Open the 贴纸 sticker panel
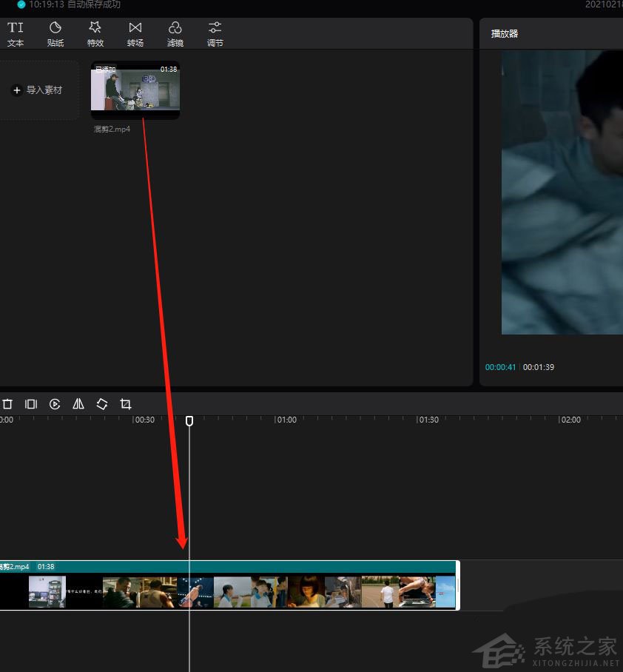Screen dimensions: 623x672 (55, 33)
